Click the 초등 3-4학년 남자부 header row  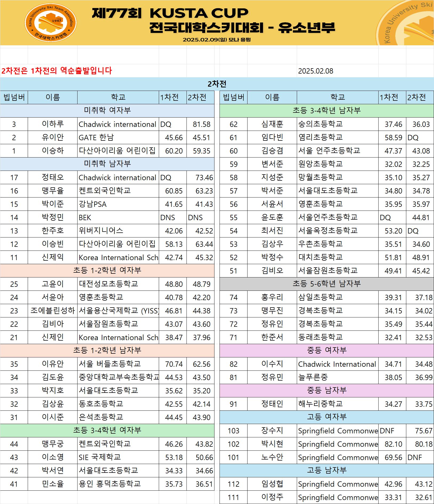(x=327, y=111)
